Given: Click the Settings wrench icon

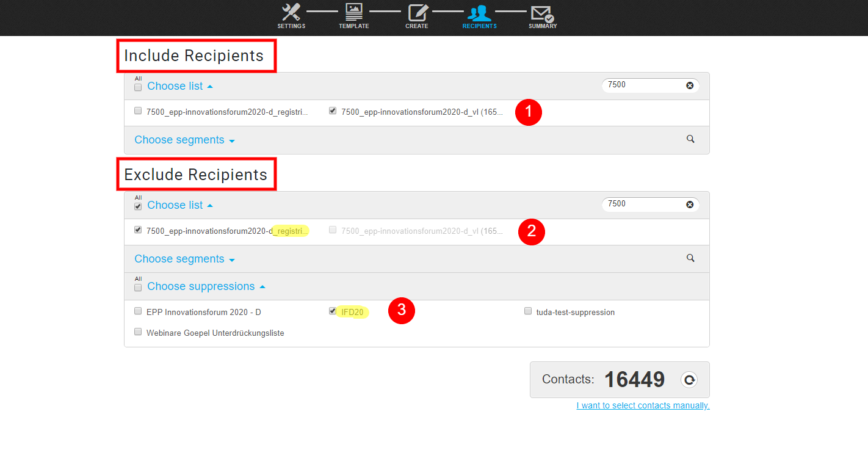Looking at the screenshot, I should (x=291, y=13).
